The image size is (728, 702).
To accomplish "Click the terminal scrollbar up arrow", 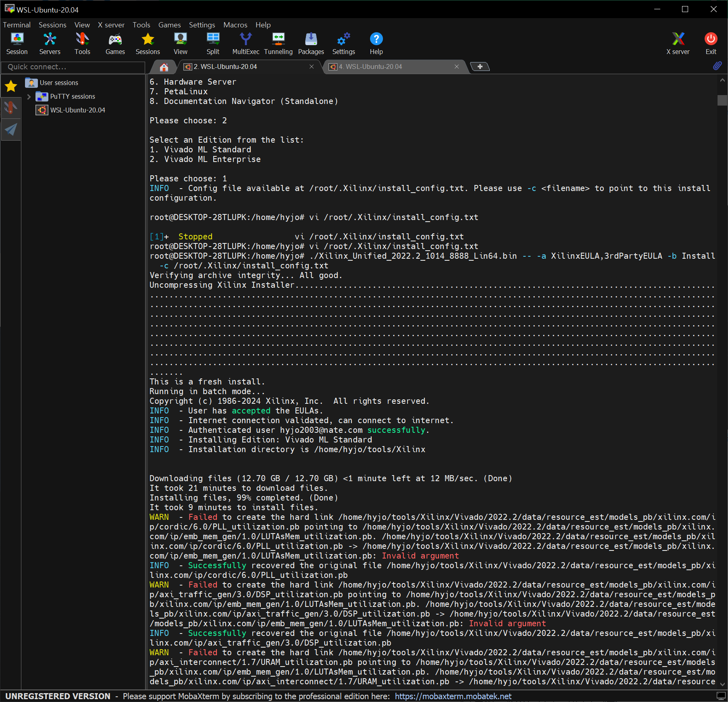I will (x=722, y=81).
